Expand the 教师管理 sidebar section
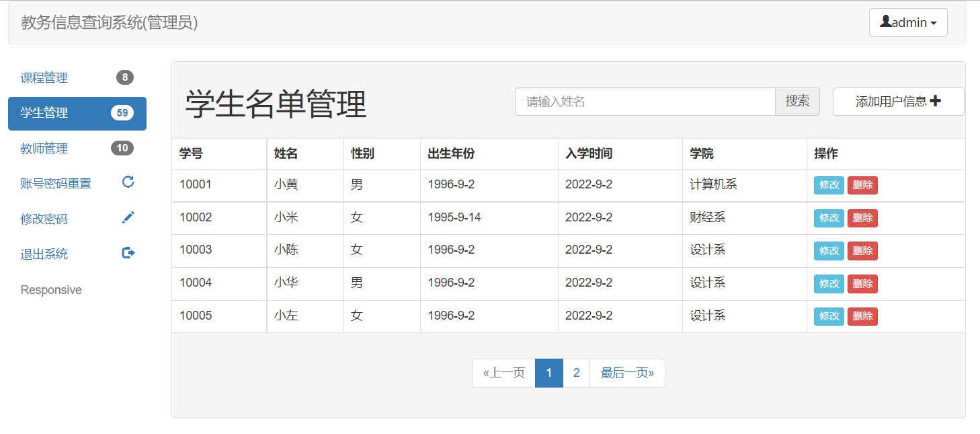Viewport: 980px width, 434px height. click(x=44, y=148)
